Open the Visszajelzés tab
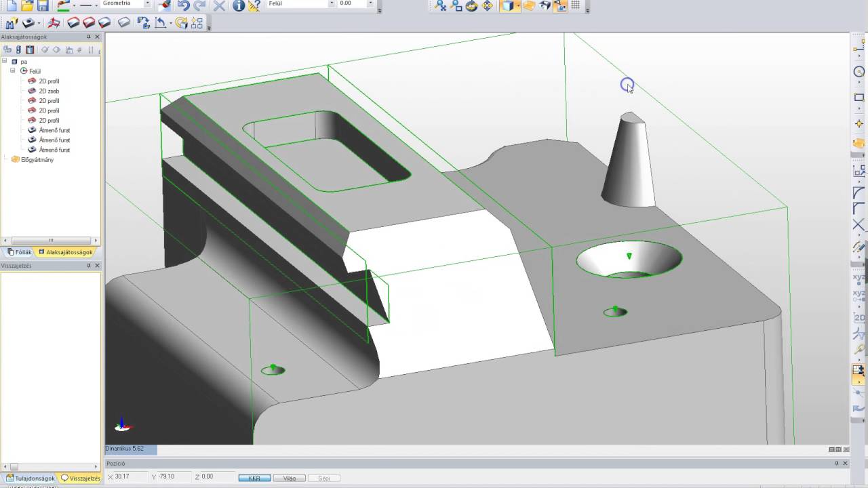 point(81,478)
